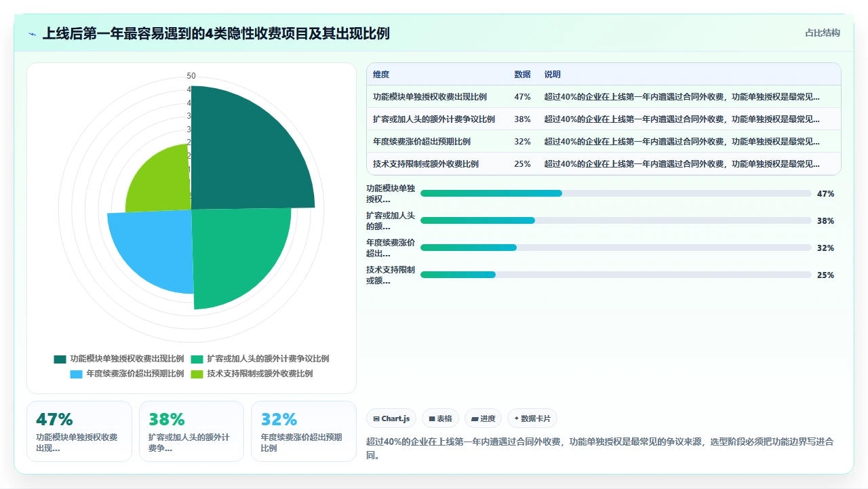Image resolution: width=868 pixels, height=489 pixels.
Task: Click the 25% label beside last progress bar
Action: coord(825,275)
